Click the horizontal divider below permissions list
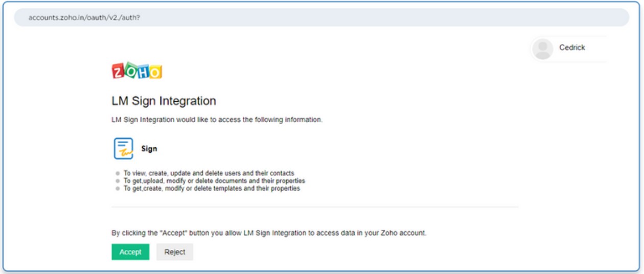Viewport: 644px width, 274px height. tap(315, 207)
